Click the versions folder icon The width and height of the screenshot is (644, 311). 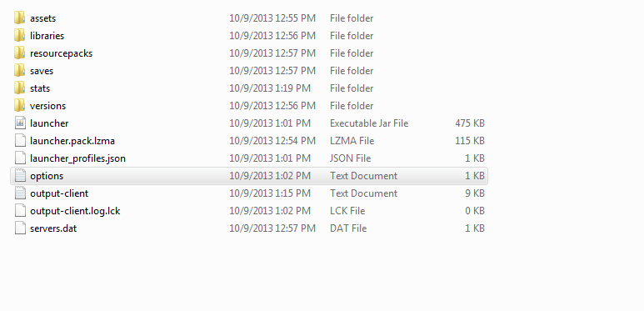tap(20, 106)
